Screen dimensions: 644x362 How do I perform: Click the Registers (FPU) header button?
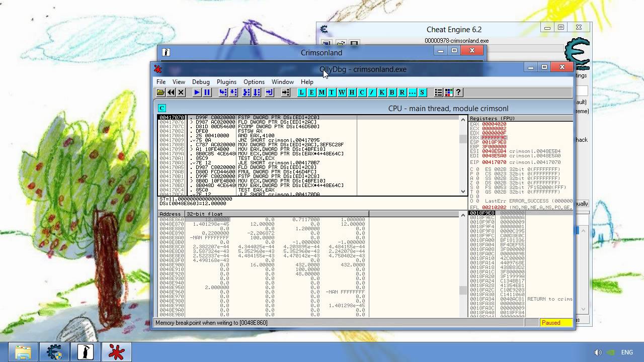point(521,119)
